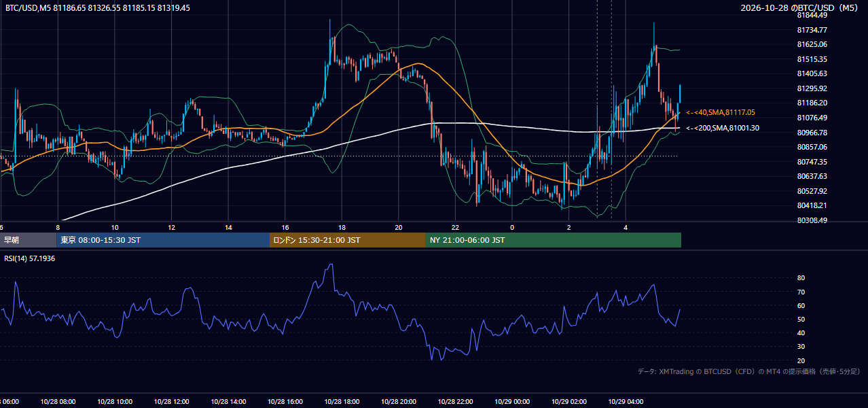Click the 10/28 12:00 date label
Viewport: 868px width, 408px height.
click(171, 402)
